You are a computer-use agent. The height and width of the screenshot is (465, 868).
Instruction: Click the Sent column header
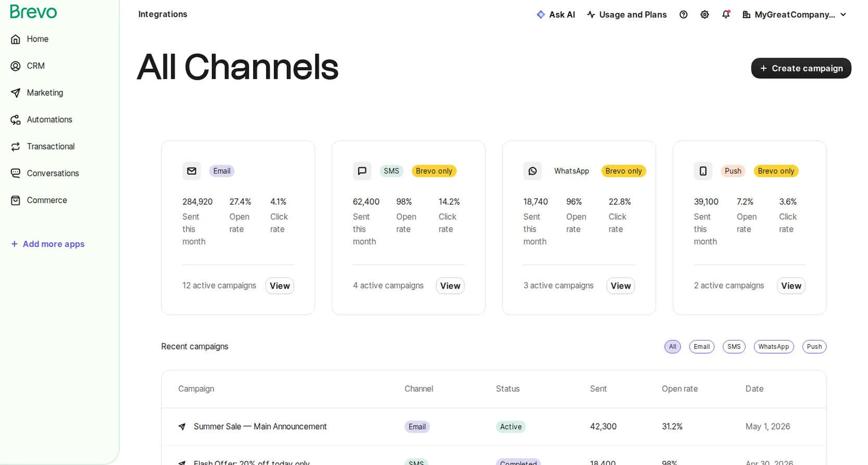[598, 389]
